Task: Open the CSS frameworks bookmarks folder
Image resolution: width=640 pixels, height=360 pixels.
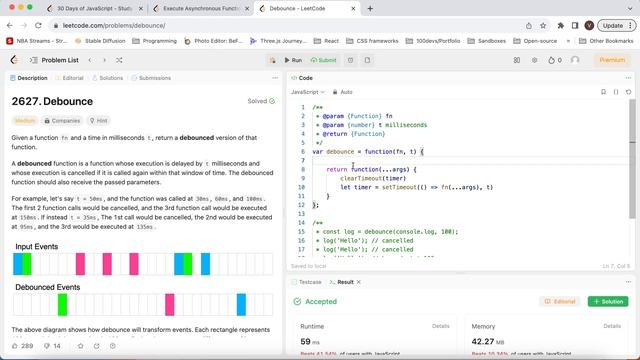Action: pos(372,41)
